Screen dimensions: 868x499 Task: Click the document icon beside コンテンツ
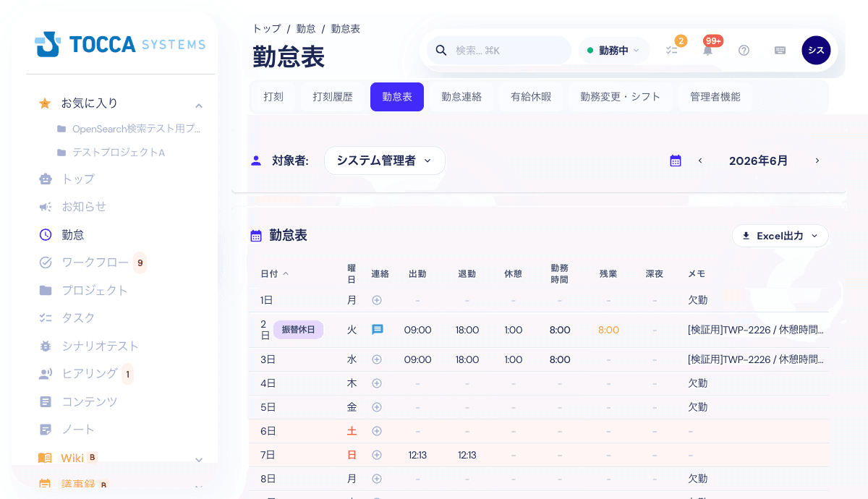[x=46, y=401]
